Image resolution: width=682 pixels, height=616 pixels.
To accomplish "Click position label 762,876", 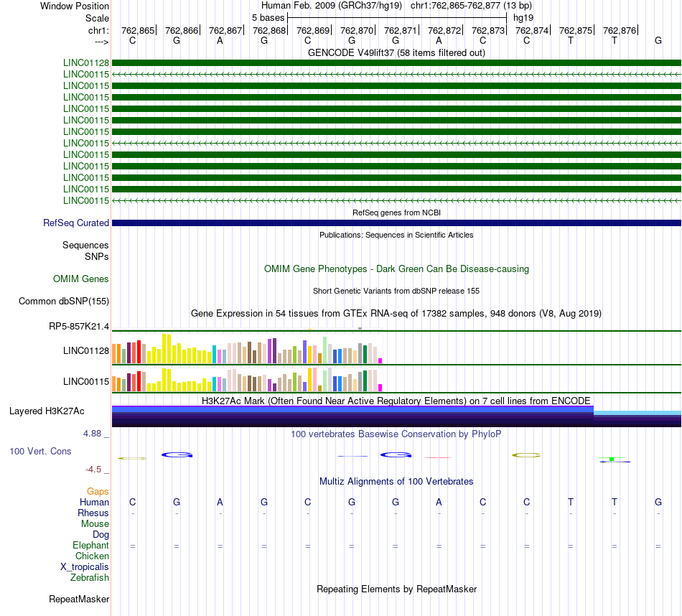I will coord(620,30).
